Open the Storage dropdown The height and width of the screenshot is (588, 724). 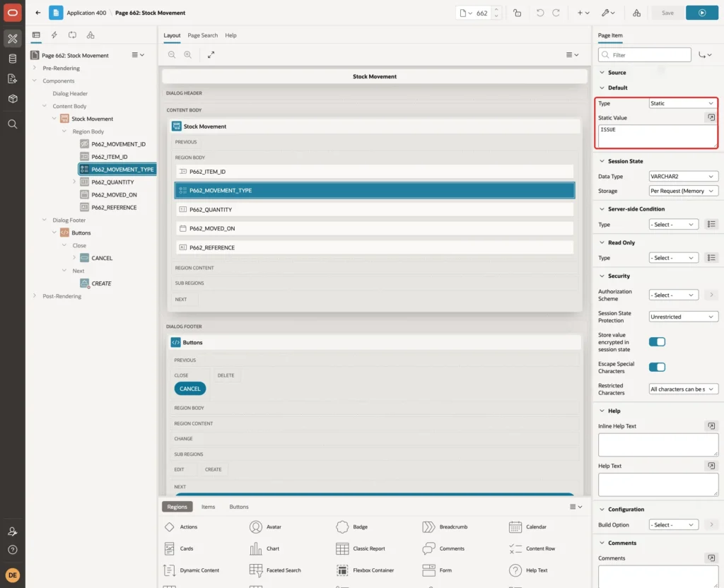pos(682,191)
